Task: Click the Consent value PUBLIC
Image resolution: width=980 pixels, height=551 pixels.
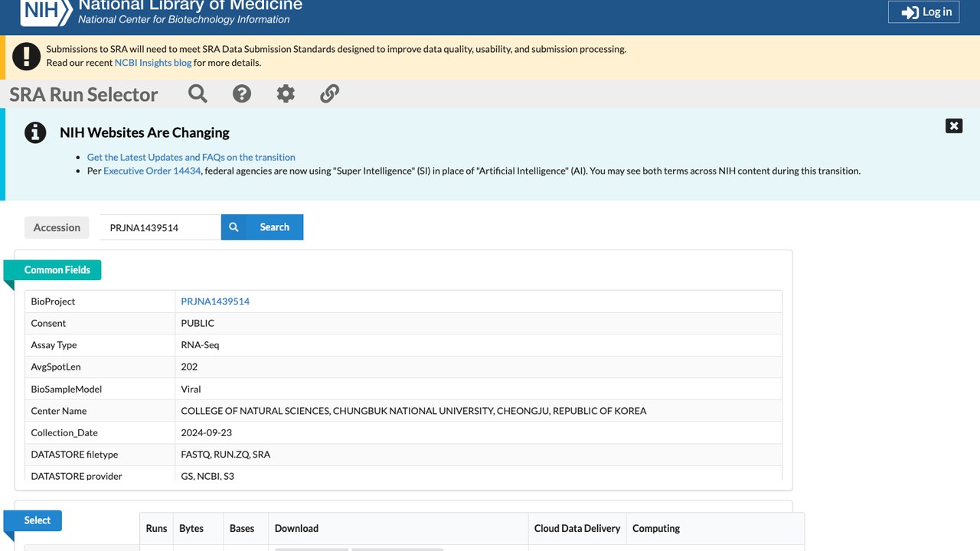Action: (x=198, y=324)
